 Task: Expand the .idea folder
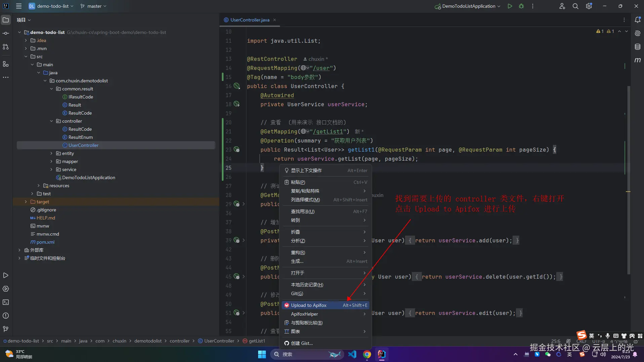pos(26,40)
